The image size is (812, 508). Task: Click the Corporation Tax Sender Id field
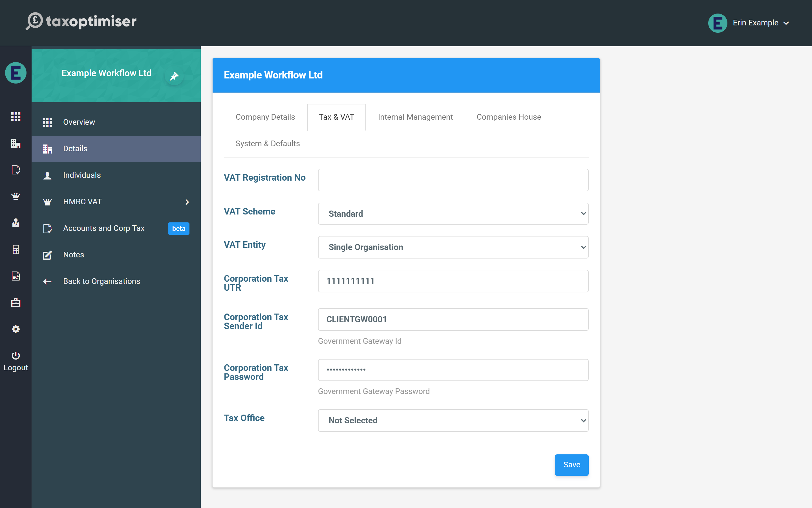(x=453, y=319)
